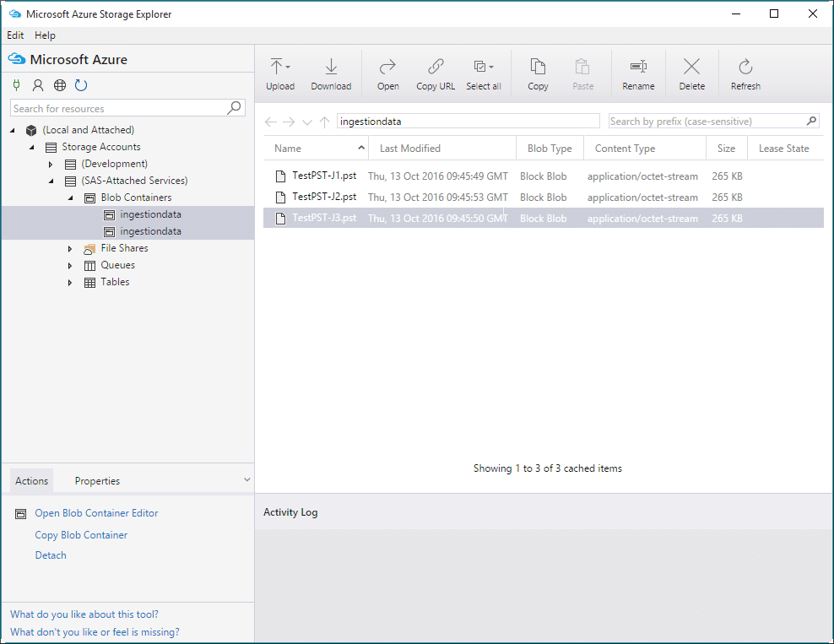834x644 pixels.
Task: Open the Help menu
Action: coord(46,35)
